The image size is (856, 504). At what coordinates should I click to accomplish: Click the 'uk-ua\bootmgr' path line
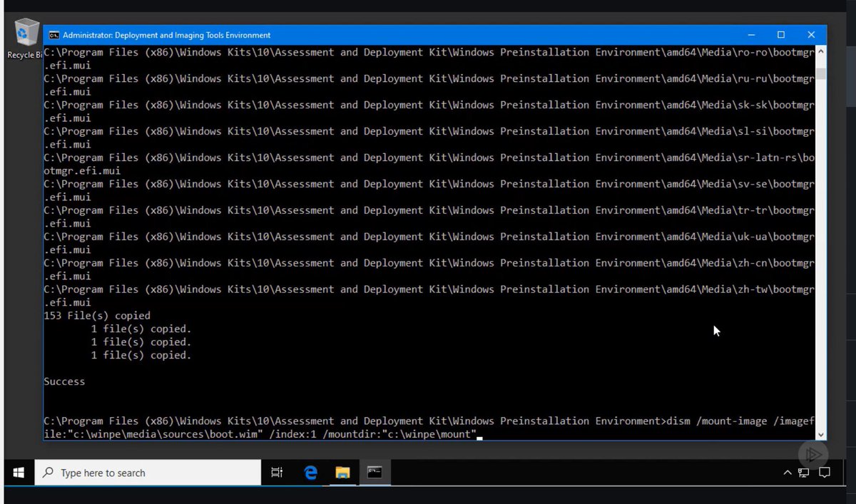(x=429, y=237)
